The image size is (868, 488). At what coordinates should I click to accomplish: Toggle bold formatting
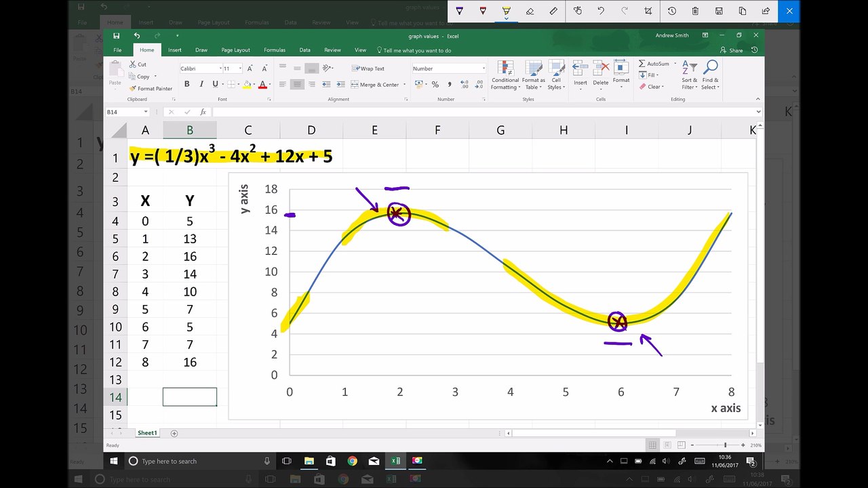186,84
